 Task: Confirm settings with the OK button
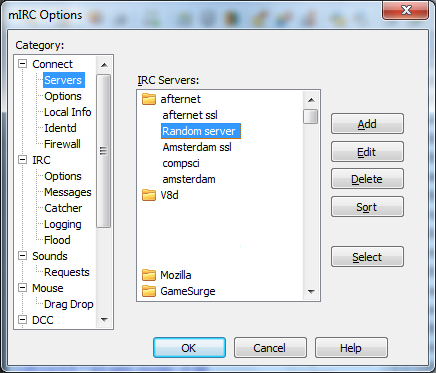pyautogui.click(x=189, y=348)
